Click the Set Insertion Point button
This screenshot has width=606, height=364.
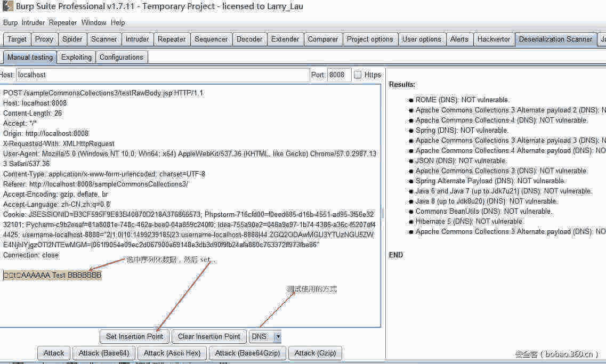tap(134, 336)
